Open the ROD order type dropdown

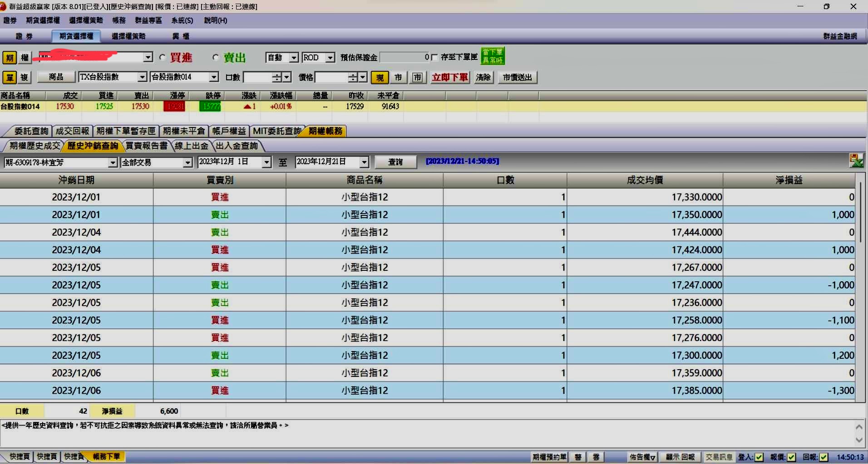330,58
